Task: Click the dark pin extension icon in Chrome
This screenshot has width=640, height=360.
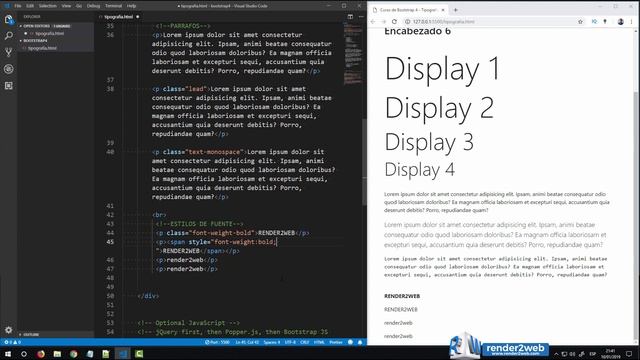Action: click(x=605, y=22)
